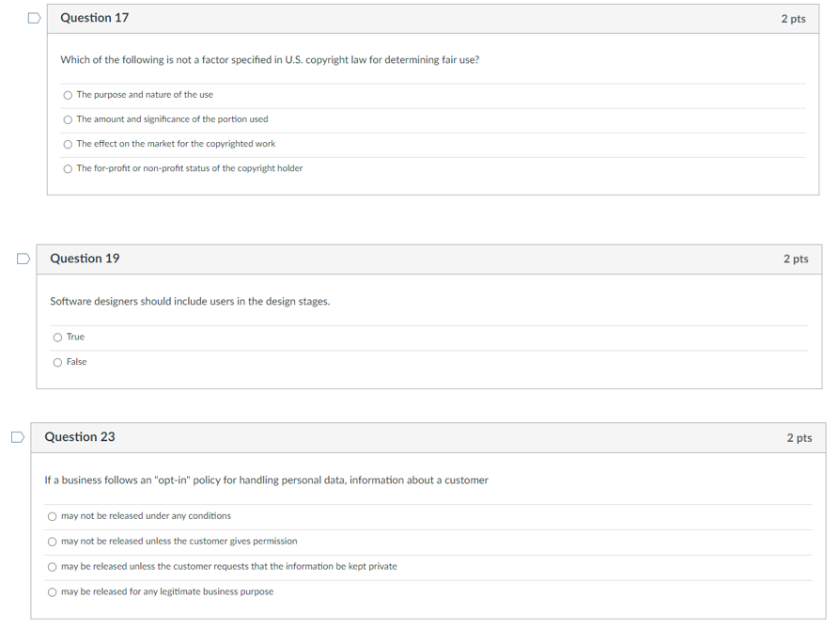Choose 'may not be released under any conditions'
This screenshot has width=840, height=629.
[52, 516]
